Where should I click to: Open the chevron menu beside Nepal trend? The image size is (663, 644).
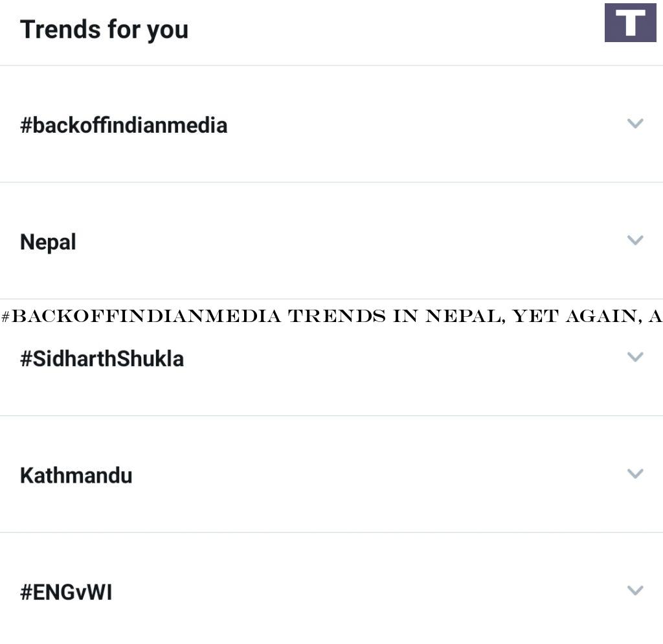[x=635, y=240]
